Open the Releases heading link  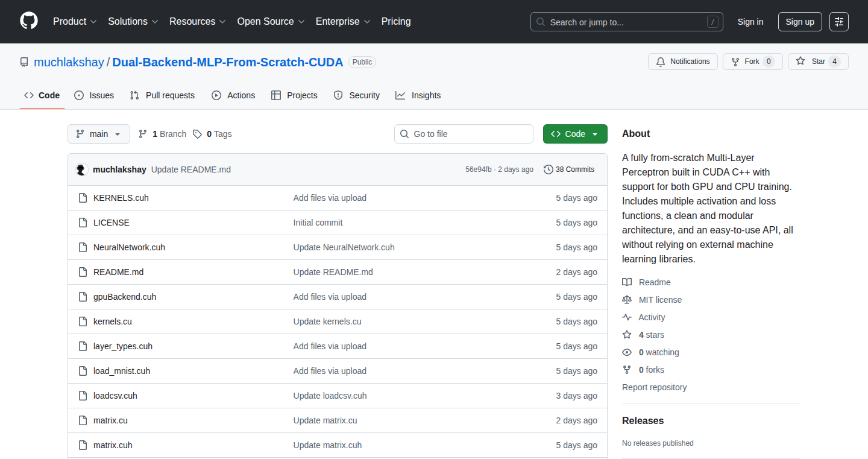click(x=643, y=420)
